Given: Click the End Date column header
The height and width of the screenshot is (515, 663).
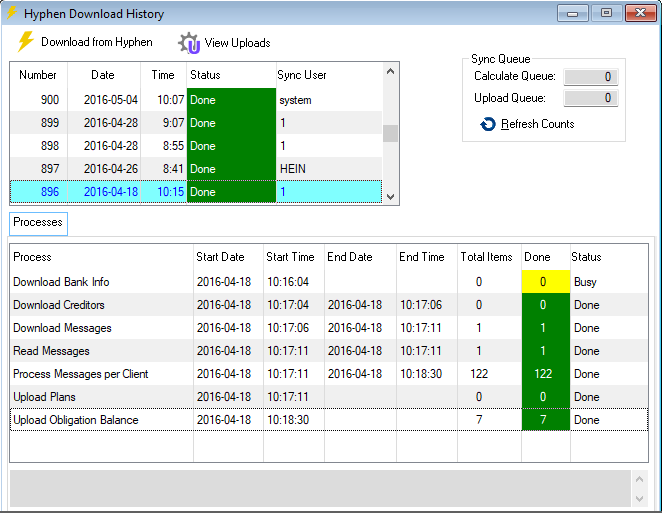Looking at the screenshot, I should click(360, 257).
